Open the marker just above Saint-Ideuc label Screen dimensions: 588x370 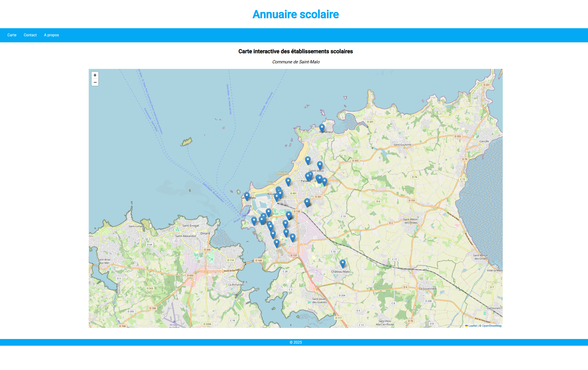click(x=320, y=165)
